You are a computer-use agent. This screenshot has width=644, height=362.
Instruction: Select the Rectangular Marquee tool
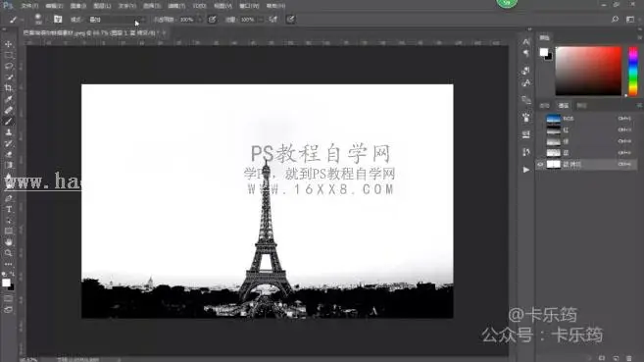click(x=8, y=55)
